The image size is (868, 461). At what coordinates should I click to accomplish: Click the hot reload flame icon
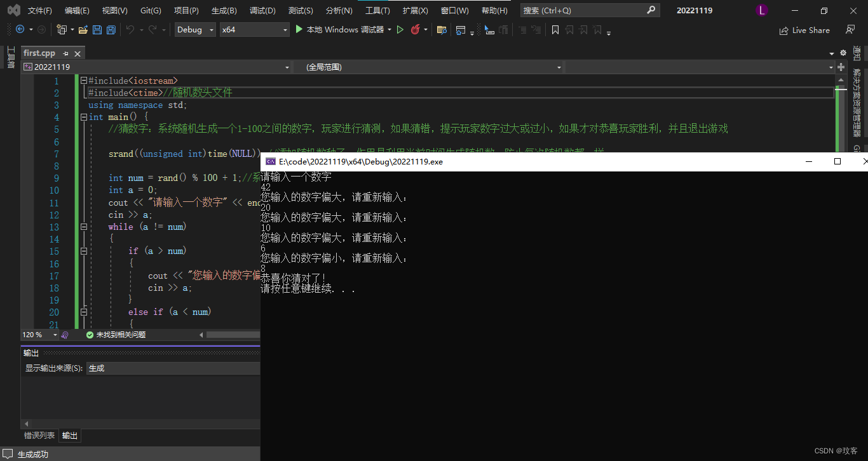click(416, 30)
